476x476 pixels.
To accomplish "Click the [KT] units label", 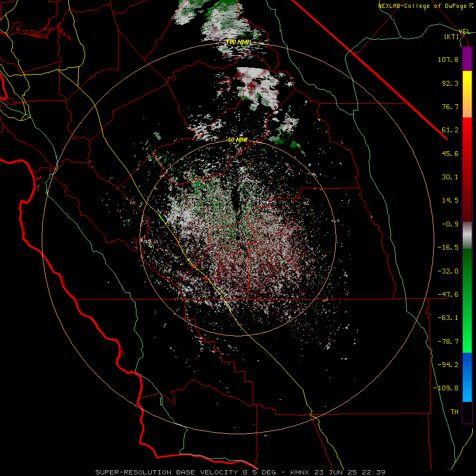I will tap(452, 36).
